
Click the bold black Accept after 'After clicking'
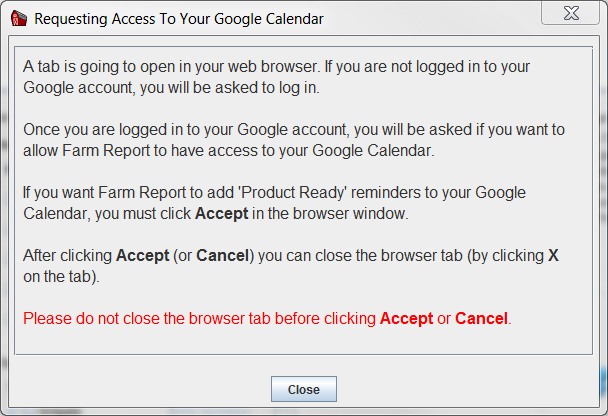143,255
